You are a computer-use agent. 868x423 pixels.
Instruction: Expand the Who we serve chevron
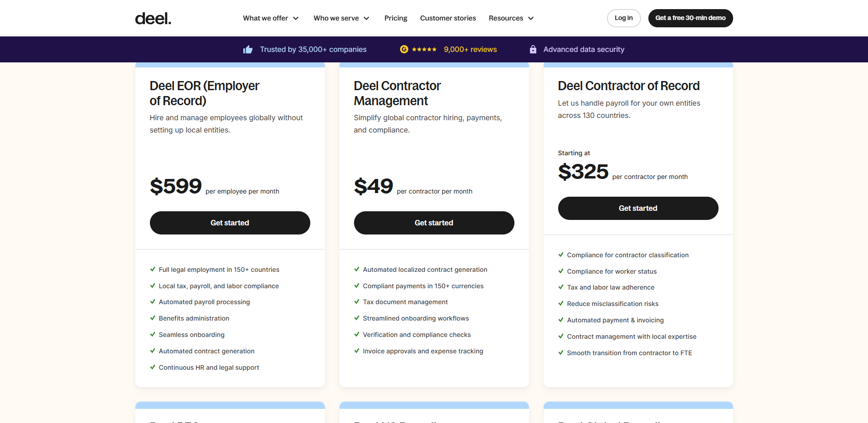[366, 18]
